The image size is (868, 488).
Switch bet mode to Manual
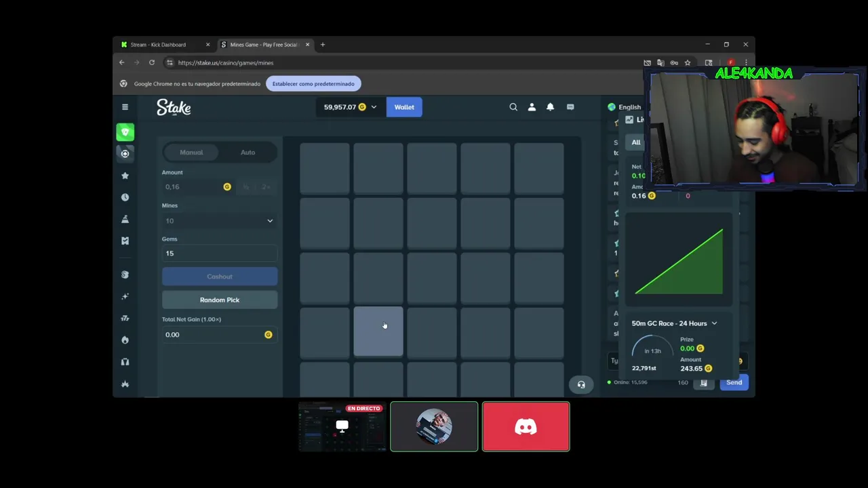tap(191, 152)
